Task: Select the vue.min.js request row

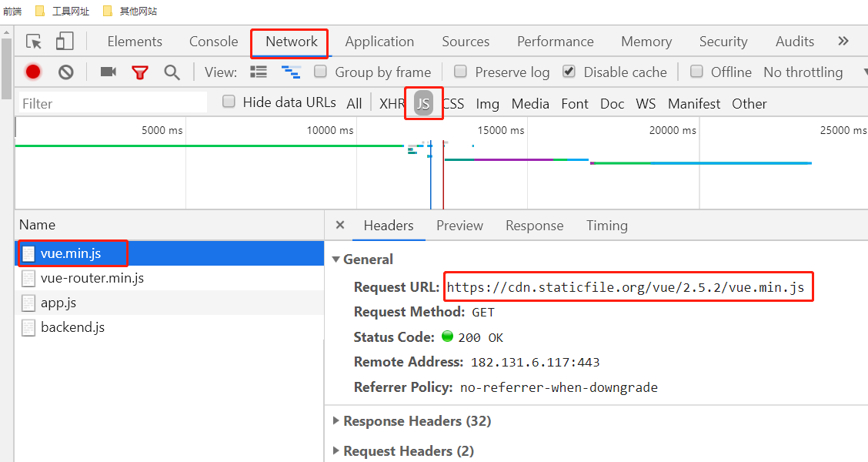Action: [x=169, y=253]
